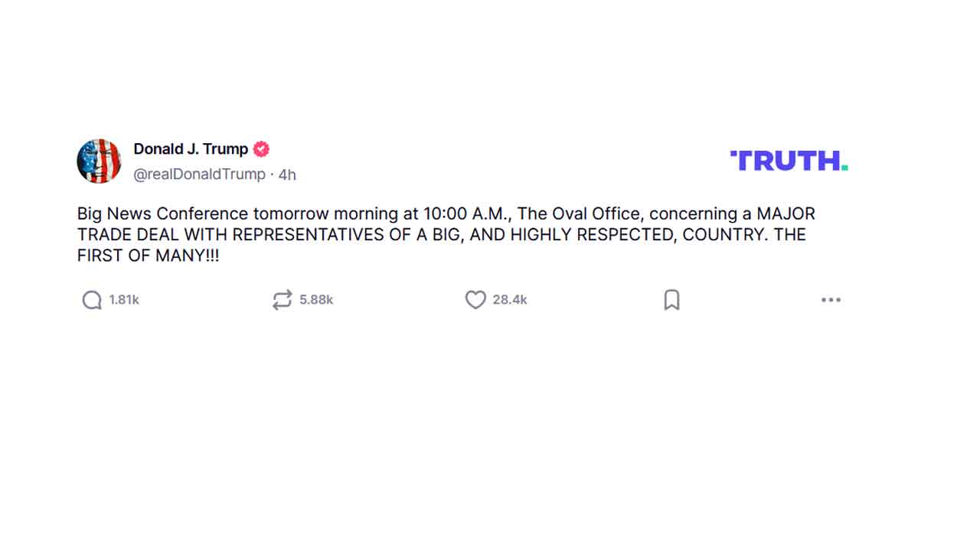ReTruth the post using the repost arrows icon

282,300
